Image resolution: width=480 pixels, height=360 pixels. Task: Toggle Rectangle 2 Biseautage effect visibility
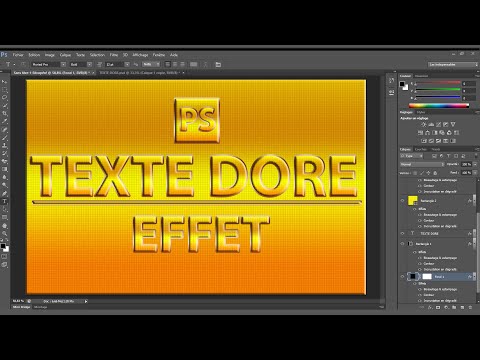[x=420, y=215]
